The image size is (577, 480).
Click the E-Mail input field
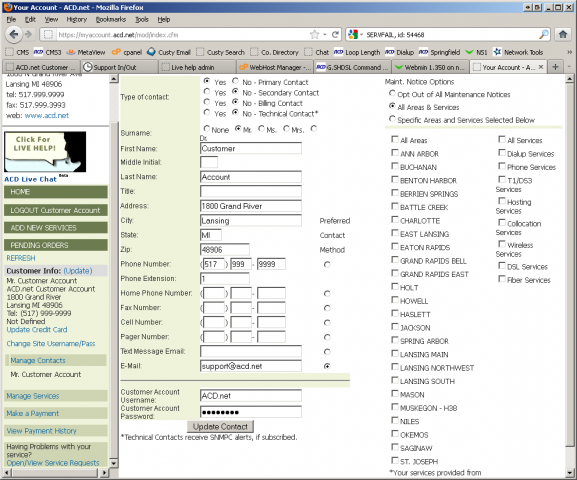[251, 366]
